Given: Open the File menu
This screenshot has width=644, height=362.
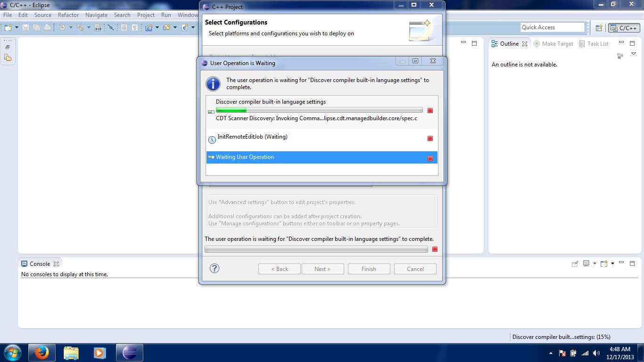Looking at the screenshot, I should pos(8,15).
